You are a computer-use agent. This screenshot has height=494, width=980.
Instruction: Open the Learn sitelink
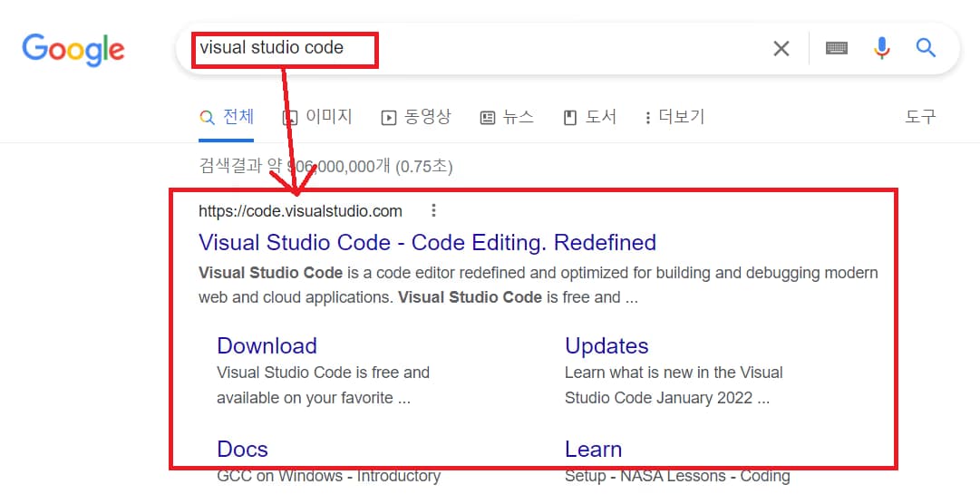593,450
